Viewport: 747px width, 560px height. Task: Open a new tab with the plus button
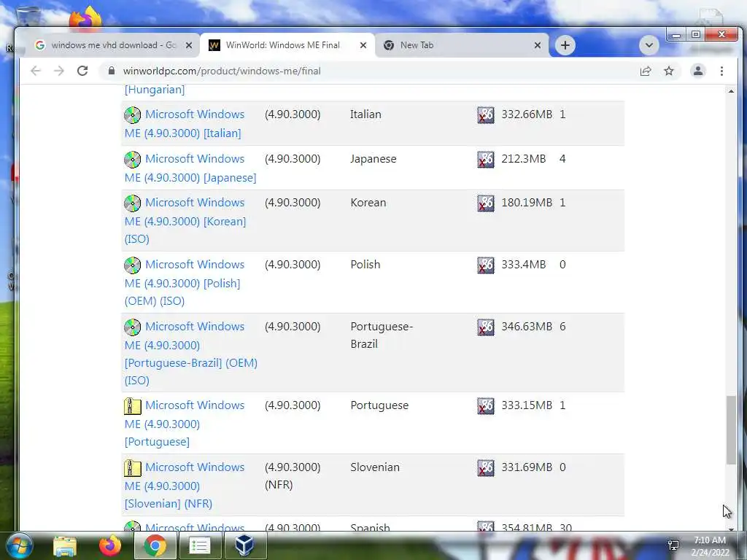[565, 45]
